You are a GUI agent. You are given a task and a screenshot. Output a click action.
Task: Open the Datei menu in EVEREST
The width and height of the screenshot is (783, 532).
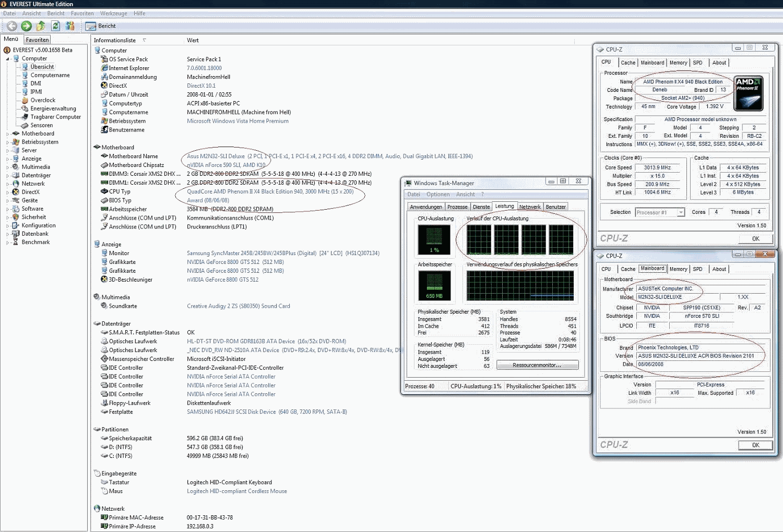tap(9, 14)
